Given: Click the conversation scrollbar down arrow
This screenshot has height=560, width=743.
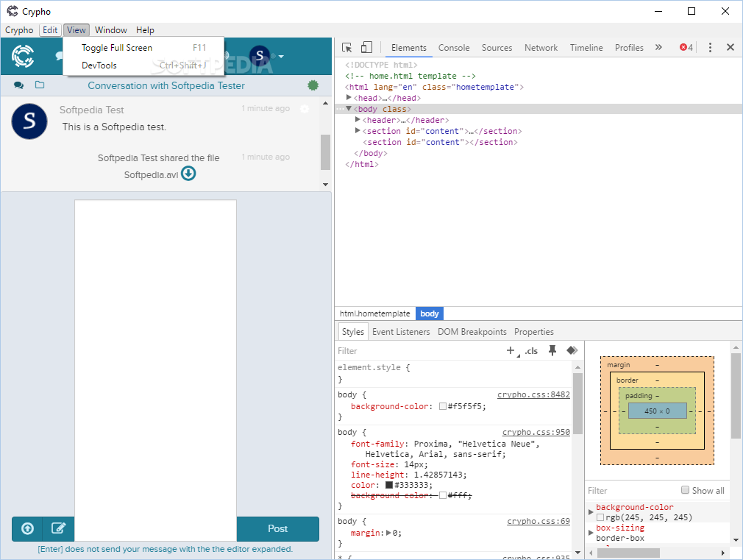Looking at the screenshot, I should tap(325, 185).
